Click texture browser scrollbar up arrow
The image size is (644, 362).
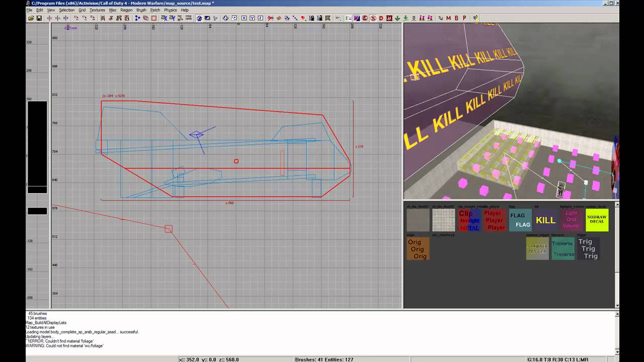pyautogui.click(x=617, y=205)
